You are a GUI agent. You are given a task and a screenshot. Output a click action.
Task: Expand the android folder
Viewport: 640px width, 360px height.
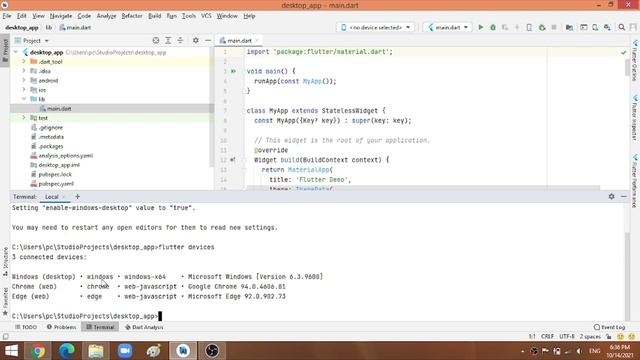tap(24, 80)
